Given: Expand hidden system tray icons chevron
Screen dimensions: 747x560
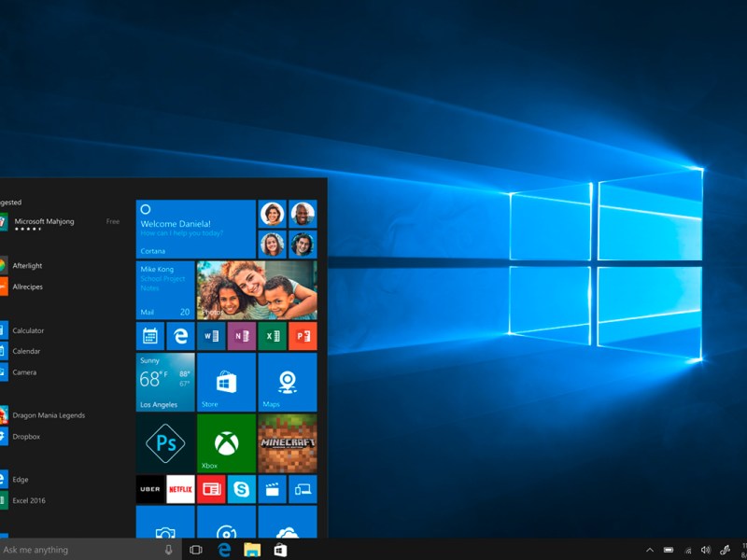Looking at the screenshot, I should click(650, 550).
